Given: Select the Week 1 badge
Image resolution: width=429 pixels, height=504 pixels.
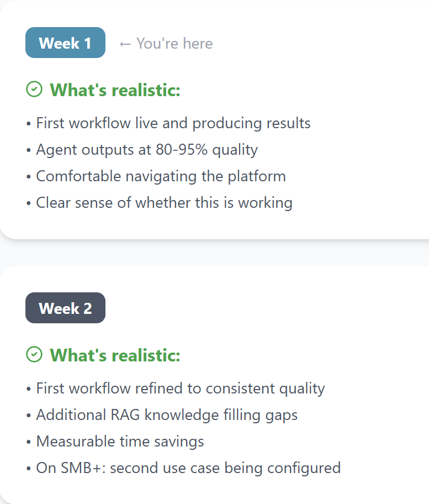Looking at the screenshot, I should click(x=65, y=43).
